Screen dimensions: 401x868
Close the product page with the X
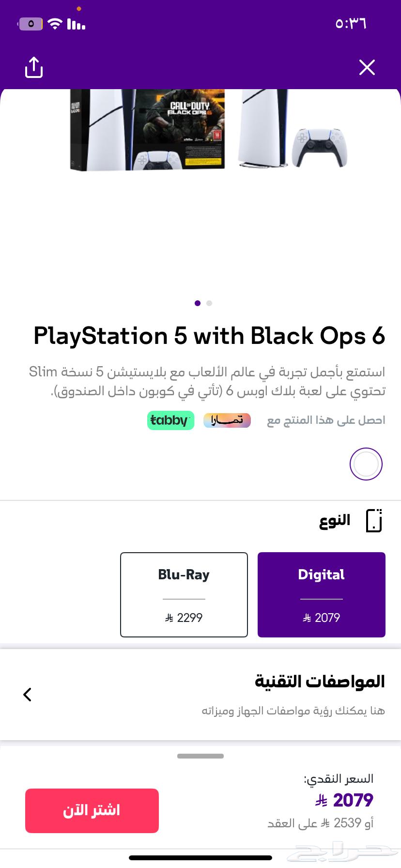coord(367,67)
